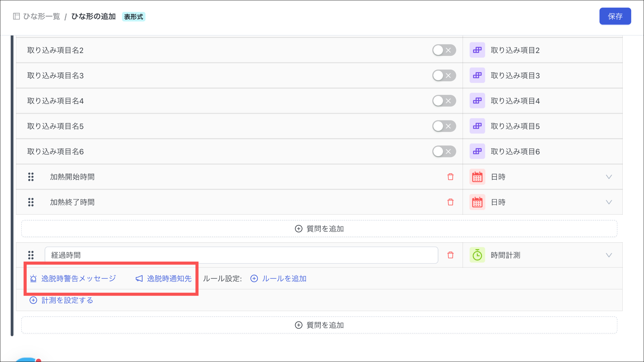Open 逸脱時警告メッセージ setting
This screenshot has width=644, height=362.
[78, 278]
